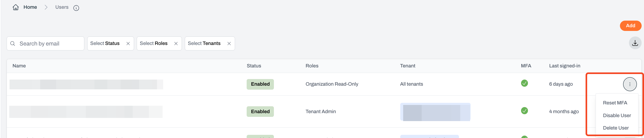Focus the Search by email field
The image size is (644, 138).
[x=49, y=44]
